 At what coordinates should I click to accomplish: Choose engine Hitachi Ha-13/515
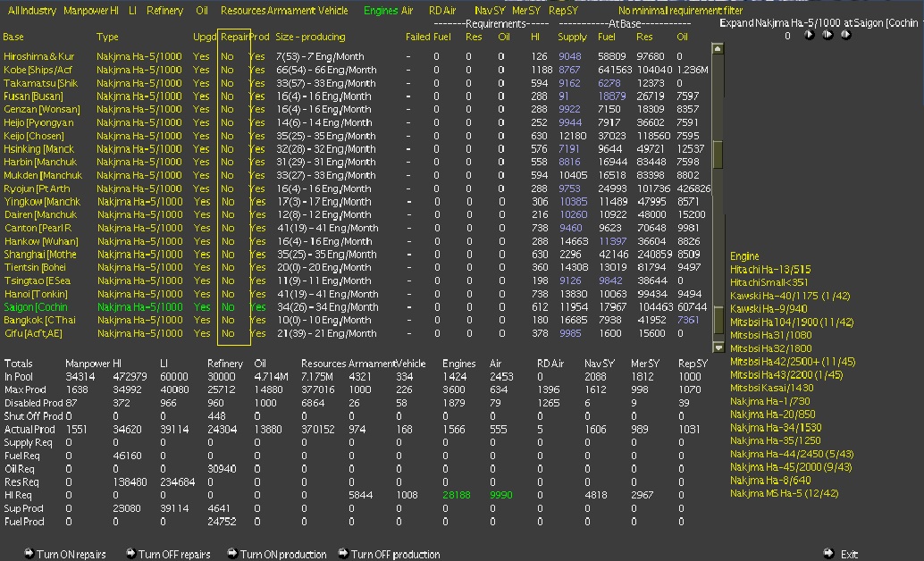pyautogui.click(x=770, y=270)
